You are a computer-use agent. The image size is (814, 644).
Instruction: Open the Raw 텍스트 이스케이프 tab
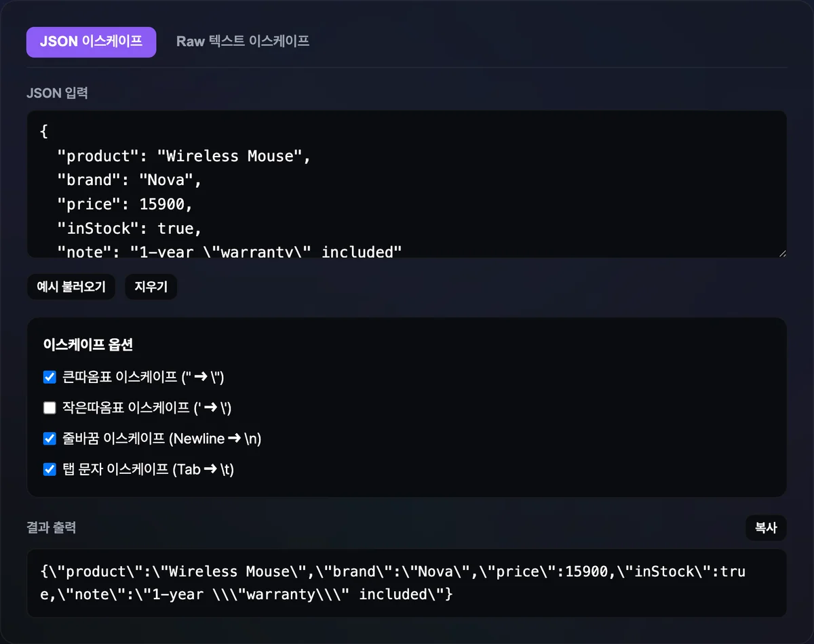pos(243,42)
